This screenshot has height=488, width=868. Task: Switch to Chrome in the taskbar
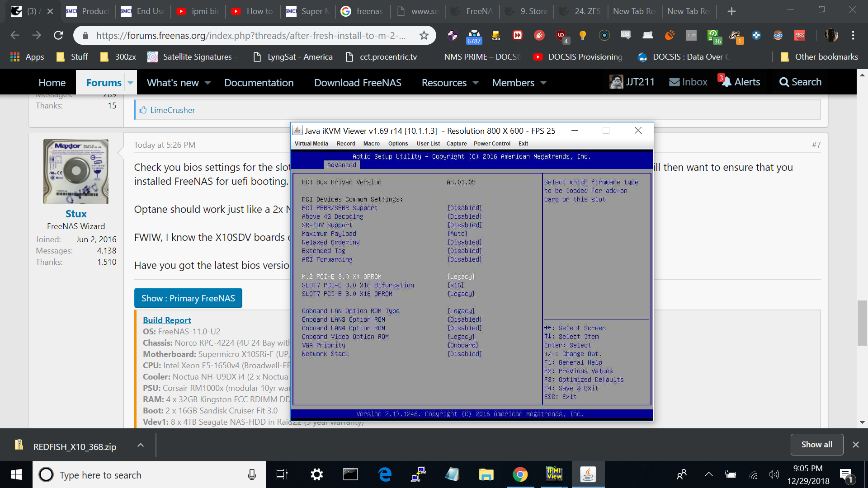tap(520, 474)
